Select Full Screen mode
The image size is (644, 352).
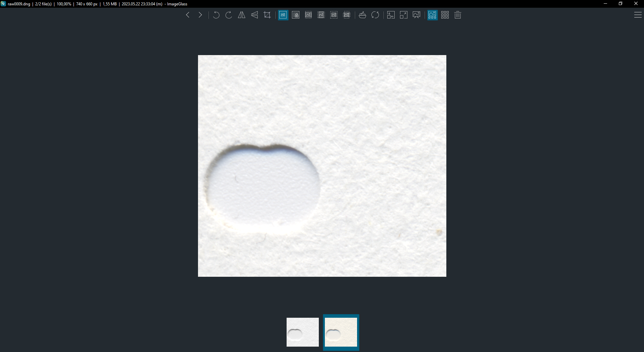pyautogui.click(x=403, y=15)
